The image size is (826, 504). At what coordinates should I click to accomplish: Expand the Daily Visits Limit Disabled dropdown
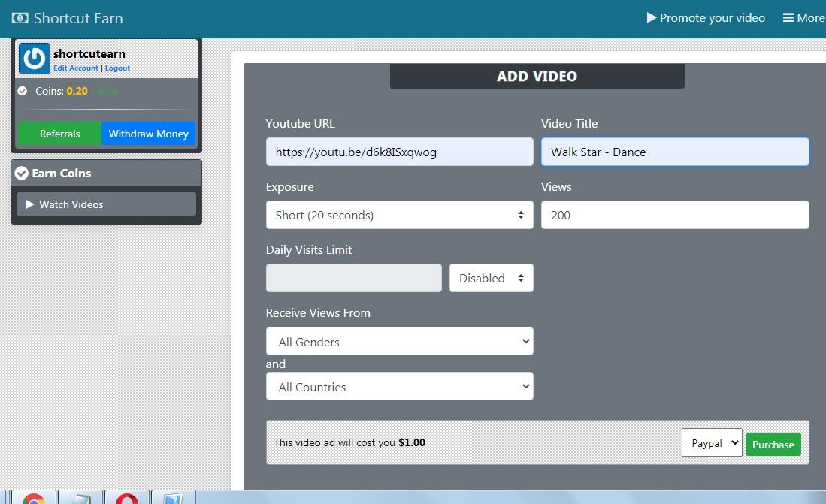point(491,278)
